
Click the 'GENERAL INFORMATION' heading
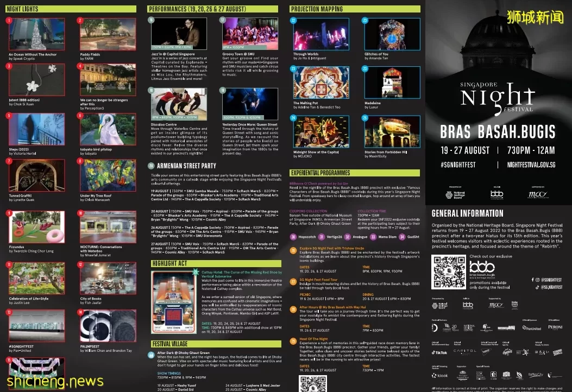point(467,213)
